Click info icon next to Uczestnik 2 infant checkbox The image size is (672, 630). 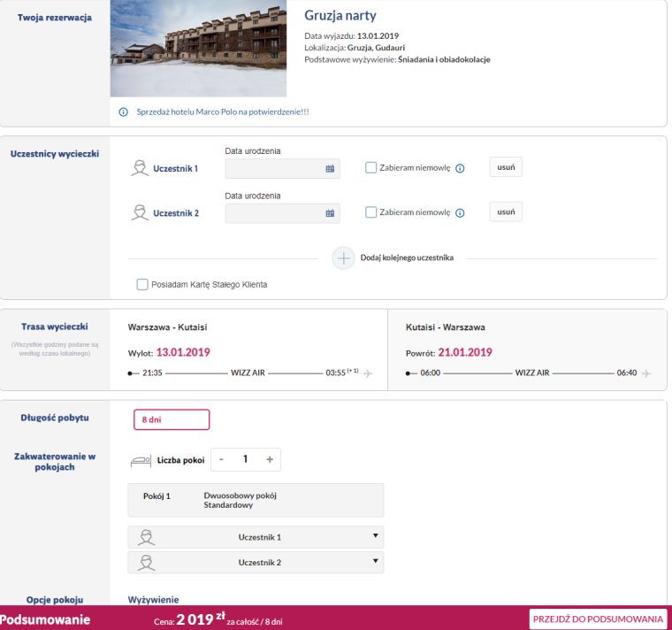(x=460, y=213)
